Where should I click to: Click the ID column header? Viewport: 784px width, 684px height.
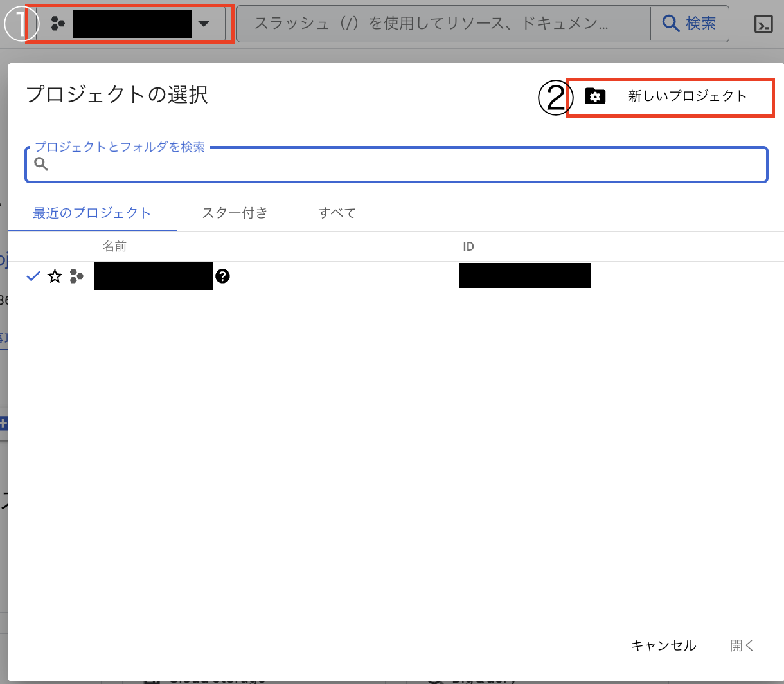tap(468, 247)
